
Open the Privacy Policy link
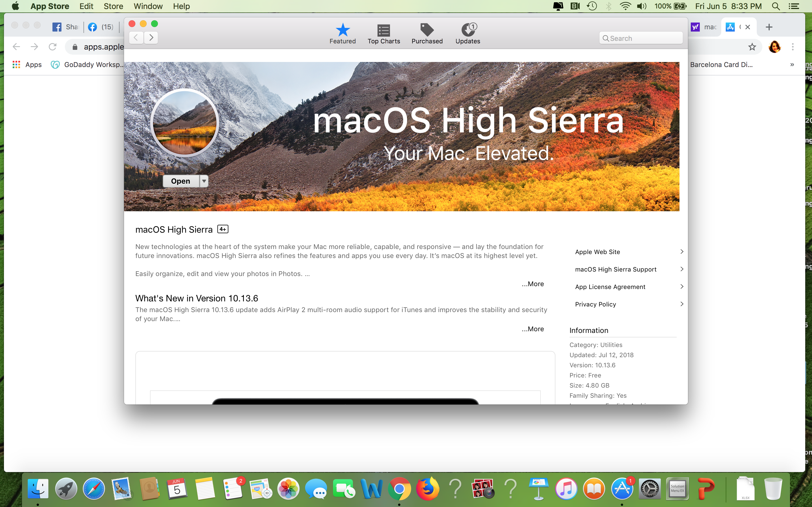pyautogui.click(x=595, y=304)
